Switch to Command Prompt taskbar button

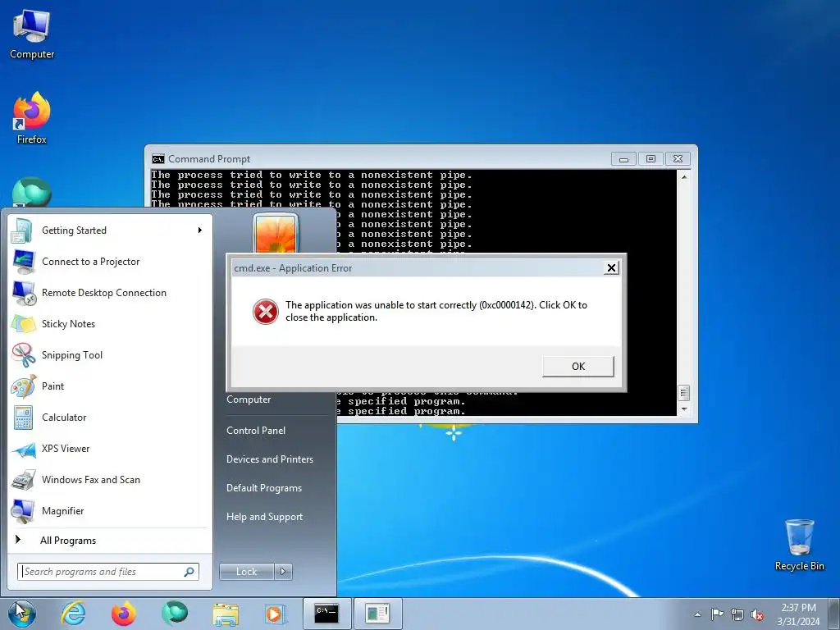326,614
